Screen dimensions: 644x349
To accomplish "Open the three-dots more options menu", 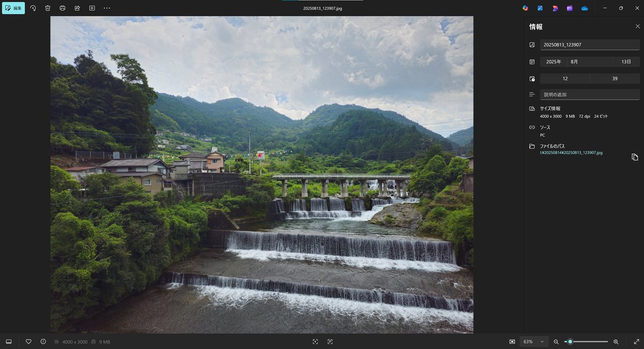I will (x=107, y=8).
